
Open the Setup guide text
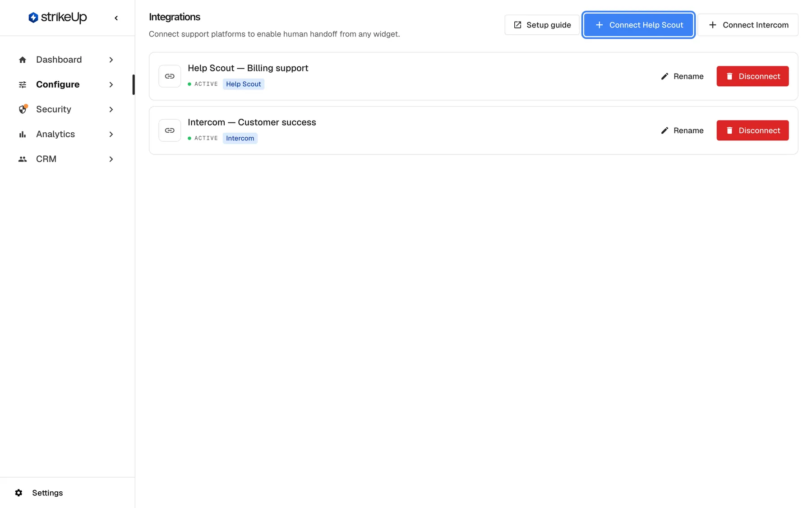pyautogui.click(x=549, y=25)
